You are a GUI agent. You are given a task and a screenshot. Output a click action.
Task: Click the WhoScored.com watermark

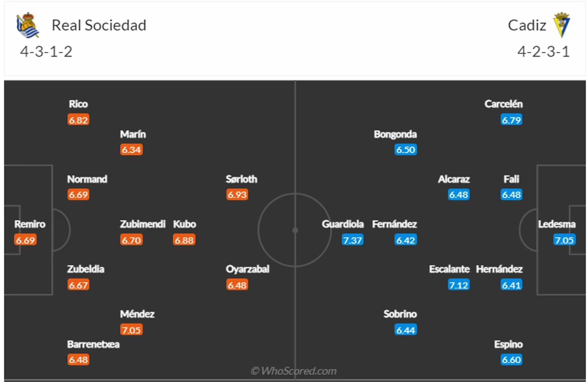pos(294,371)
